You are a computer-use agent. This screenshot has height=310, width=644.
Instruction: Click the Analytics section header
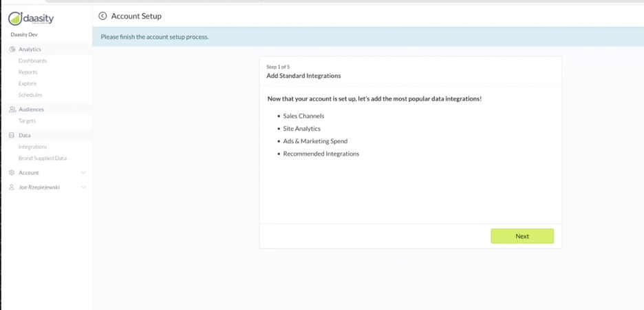[x=30, y=50]
